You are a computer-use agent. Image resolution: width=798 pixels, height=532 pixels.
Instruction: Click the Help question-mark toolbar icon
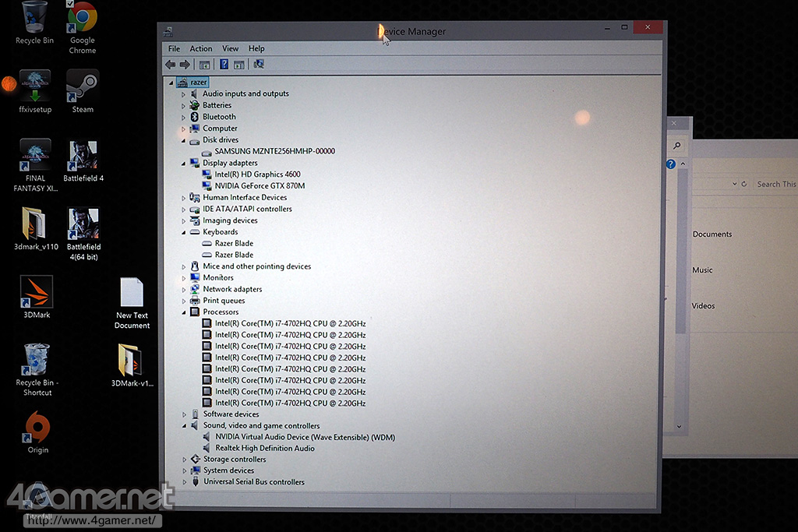[x=224, y=65]
